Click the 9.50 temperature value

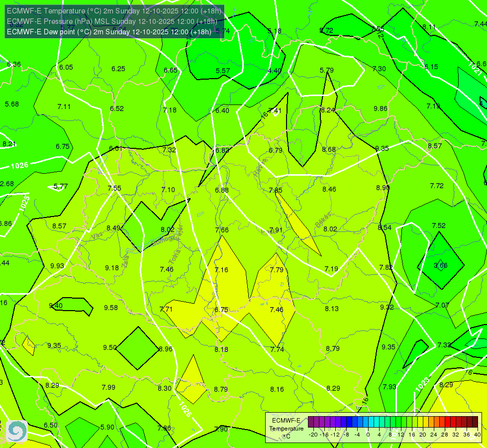click(110, 347)
